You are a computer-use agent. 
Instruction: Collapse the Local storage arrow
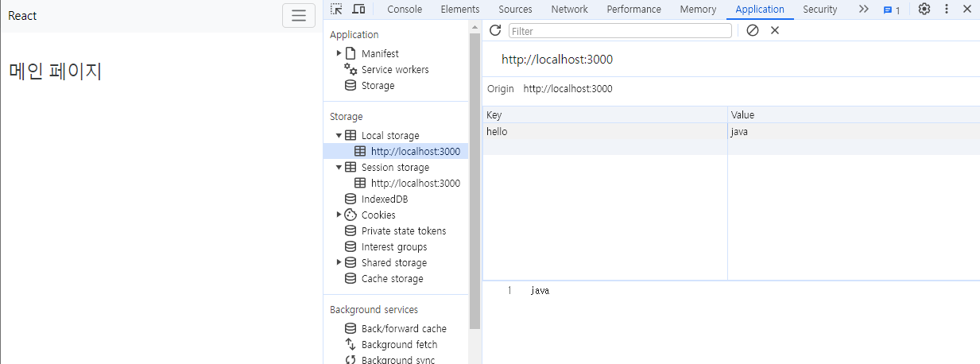click(x=339, y=136)
